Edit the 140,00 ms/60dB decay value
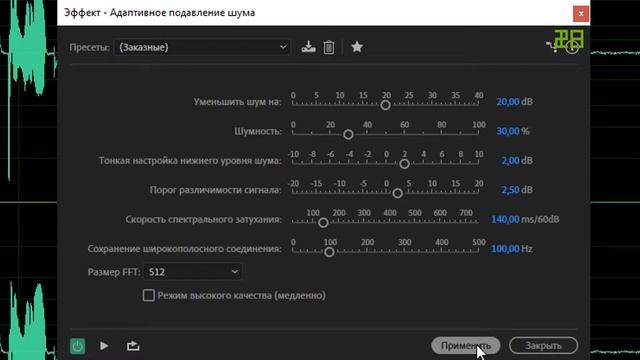 click(x=505, y=219)
